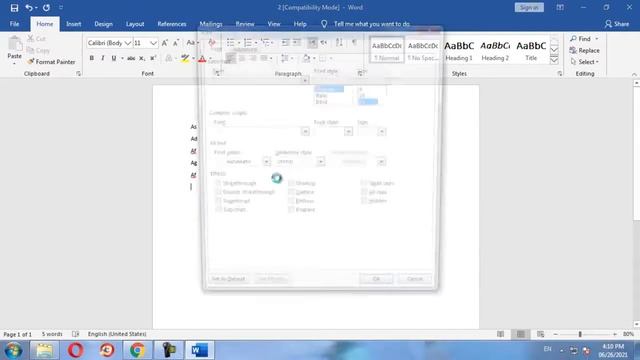Enable Outline effect checkbox
Screen dimensions: 640x360
[x=291, y=192]
